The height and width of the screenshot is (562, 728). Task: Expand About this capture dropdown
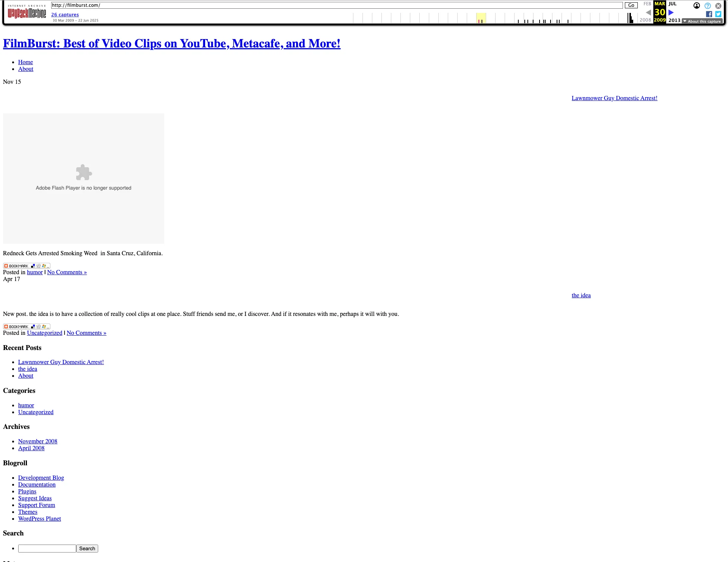coord(702,22)
